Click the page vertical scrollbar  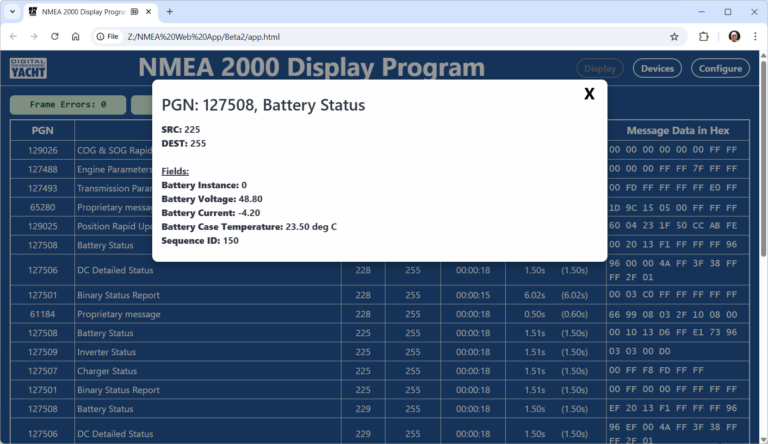point(763,250)
